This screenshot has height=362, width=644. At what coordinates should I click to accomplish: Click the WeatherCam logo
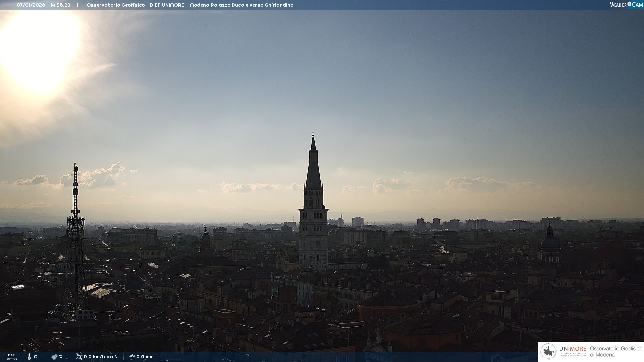coord(626,5)
